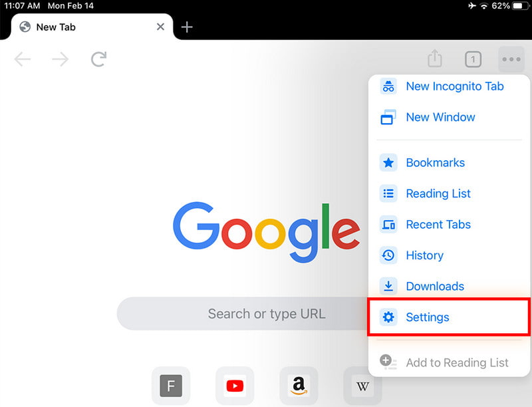Click the Bookmarks star icon
The height and width of the screenshot is (407, 532).
click(388, 163)
